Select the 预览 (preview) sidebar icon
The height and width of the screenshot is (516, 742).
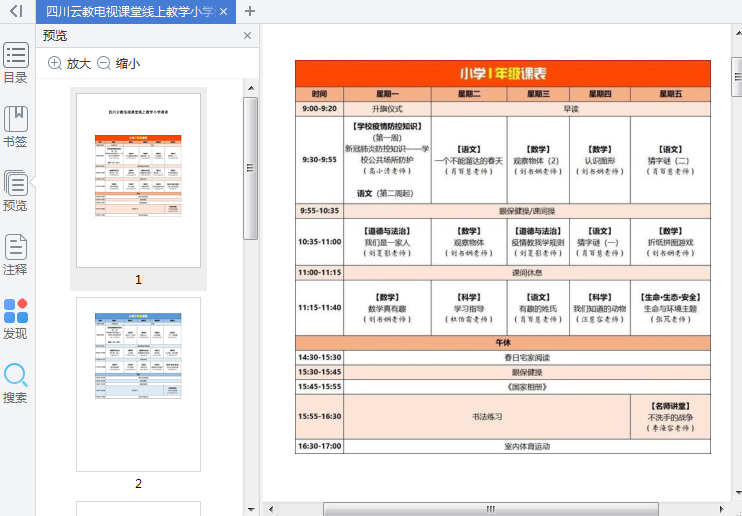16,190
